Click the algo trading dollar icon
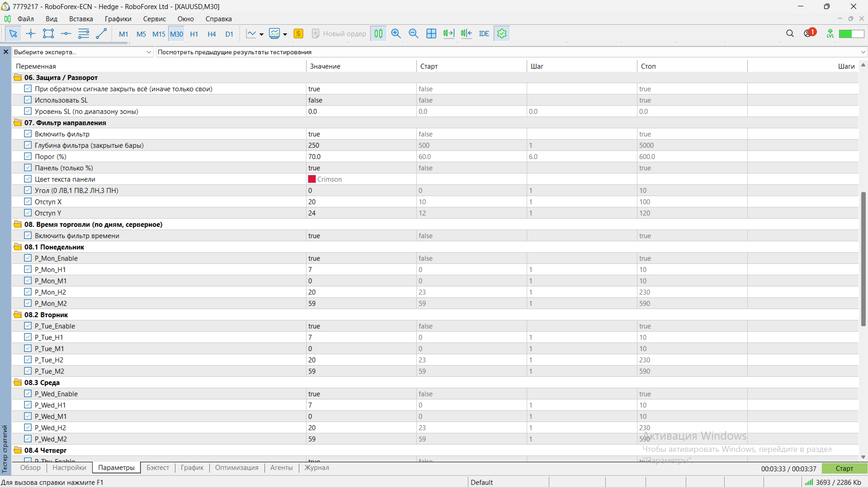The image size is (868, 488). (298, 33)
